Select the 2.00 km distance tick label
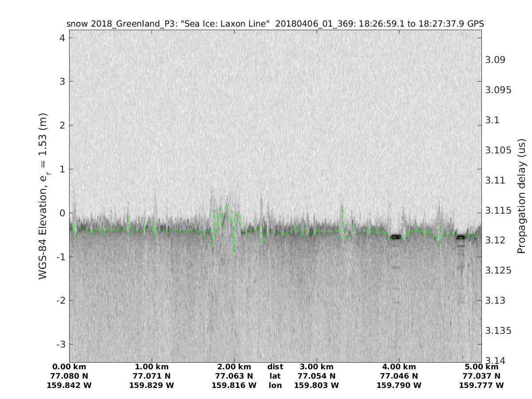This screenshot has width=532, height=399. click(x=234, y=367)
